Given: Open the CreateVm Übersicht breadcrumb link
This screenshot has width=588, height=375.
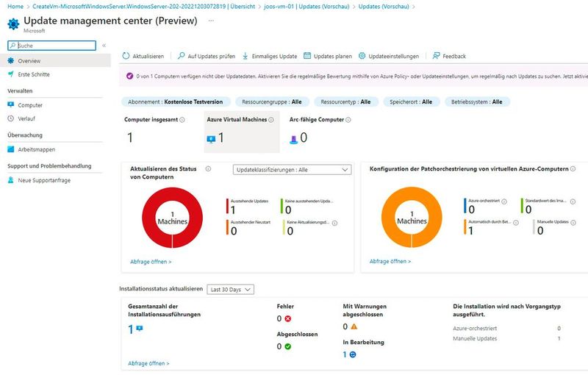Looking at the screenshot, I should coord(143,7).
